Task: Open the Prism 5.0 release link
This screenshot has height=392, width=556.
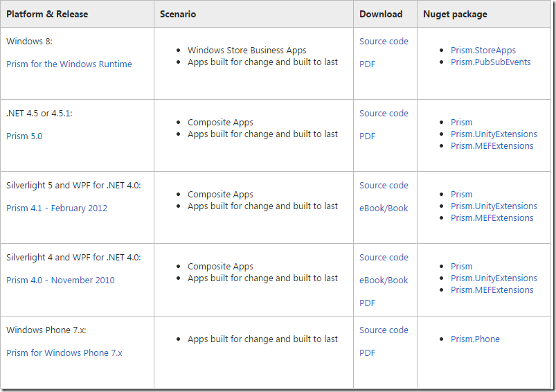Action: (24, 136)
